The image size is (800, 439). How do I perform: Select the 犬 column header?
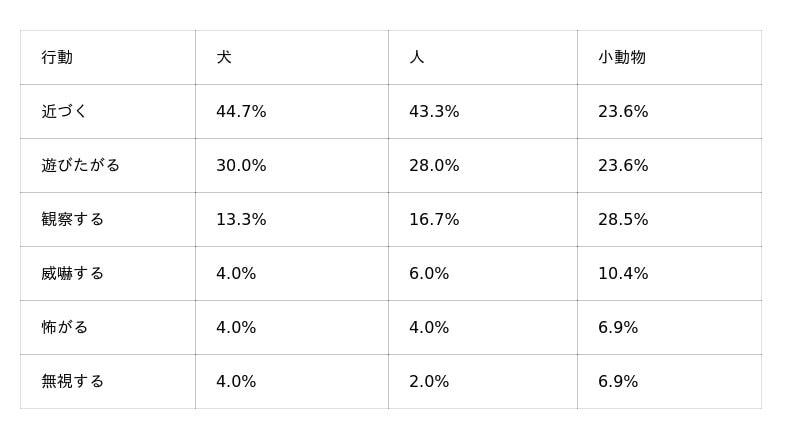[224, 57]
